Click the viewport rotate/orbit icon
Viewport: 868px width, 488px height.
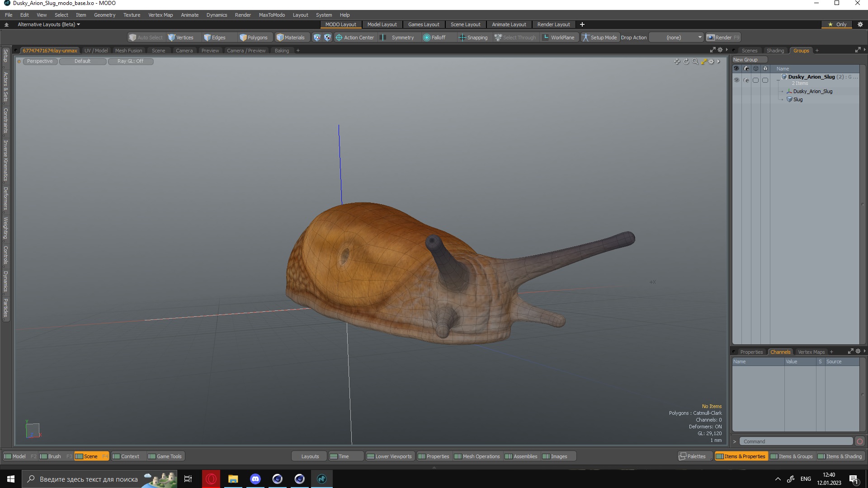[686, 61]
